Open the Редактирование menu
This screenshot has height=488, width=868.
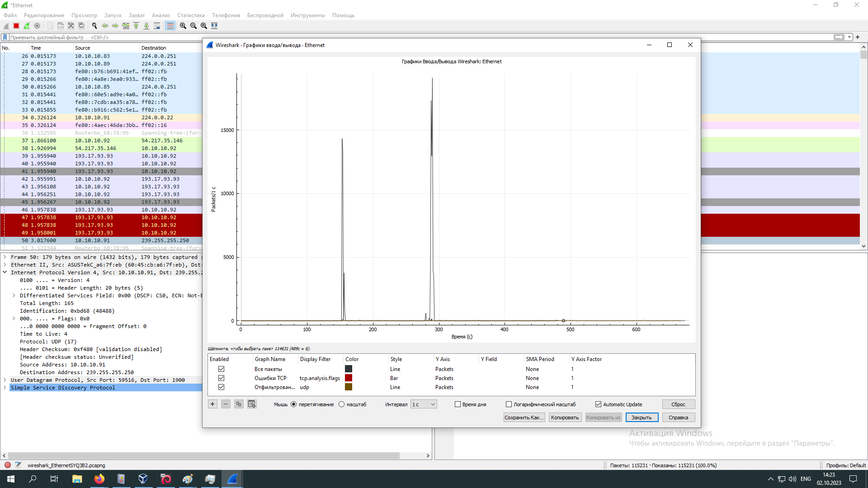coord(44,15)
